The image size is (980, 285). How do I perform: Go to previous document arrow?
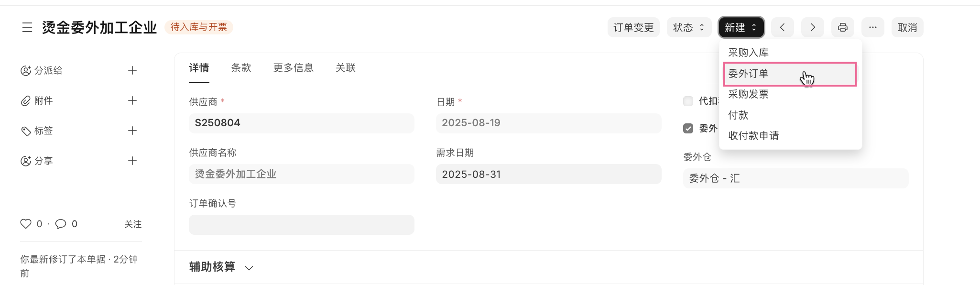[782, 27]
